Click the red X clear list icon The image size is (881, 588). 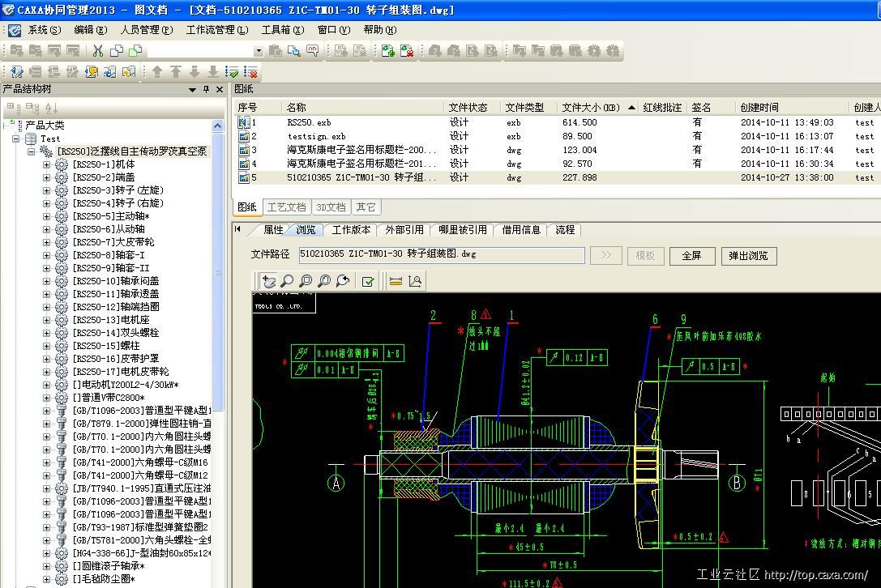[x=250, y=72]
